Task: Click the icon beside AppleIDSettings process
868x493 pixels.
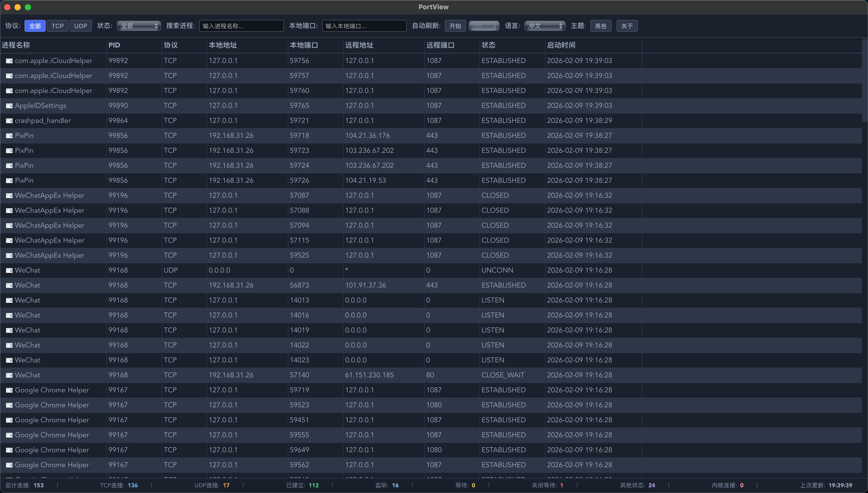Action: pos(9,106)
